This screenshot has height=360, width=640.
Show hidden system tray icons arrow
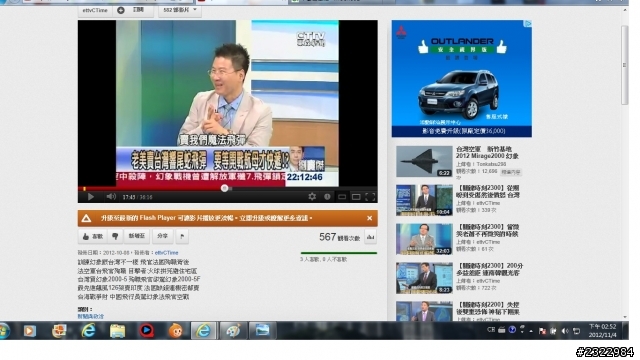531,331
